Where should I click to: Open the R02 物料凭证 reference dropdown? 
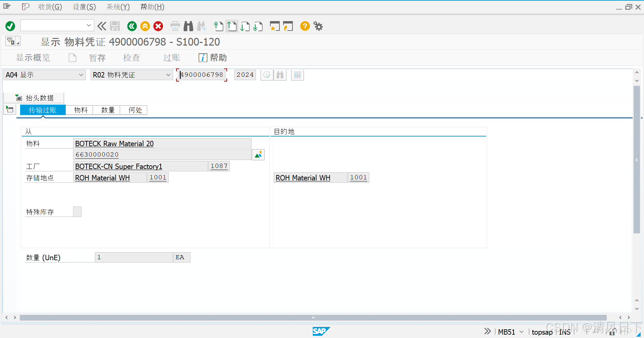168,75
